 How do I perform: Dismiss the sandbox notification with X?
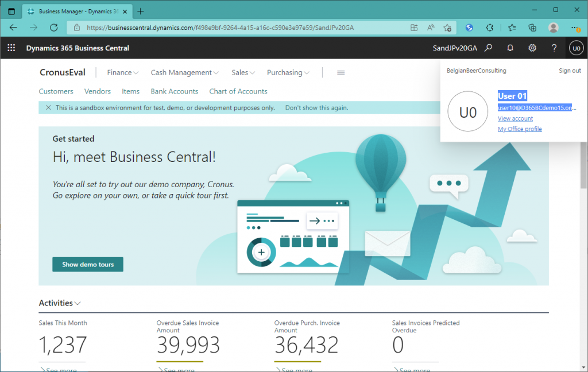pos(48,107)
